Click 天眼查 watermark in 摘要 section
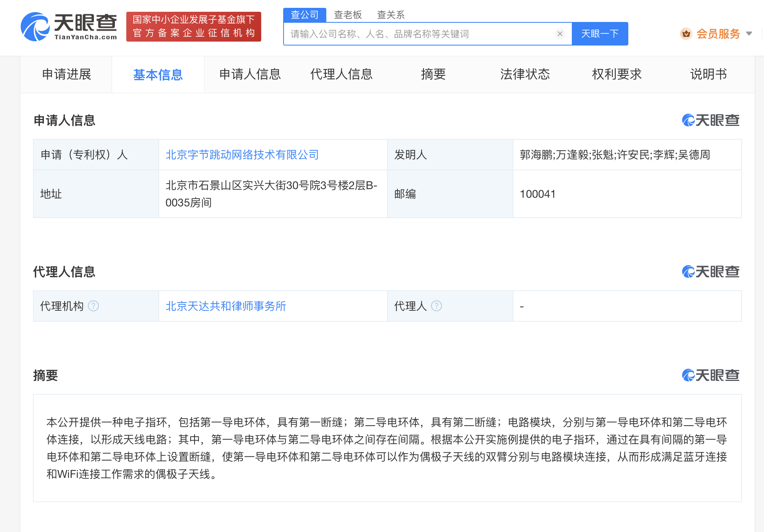 [710, 375]
